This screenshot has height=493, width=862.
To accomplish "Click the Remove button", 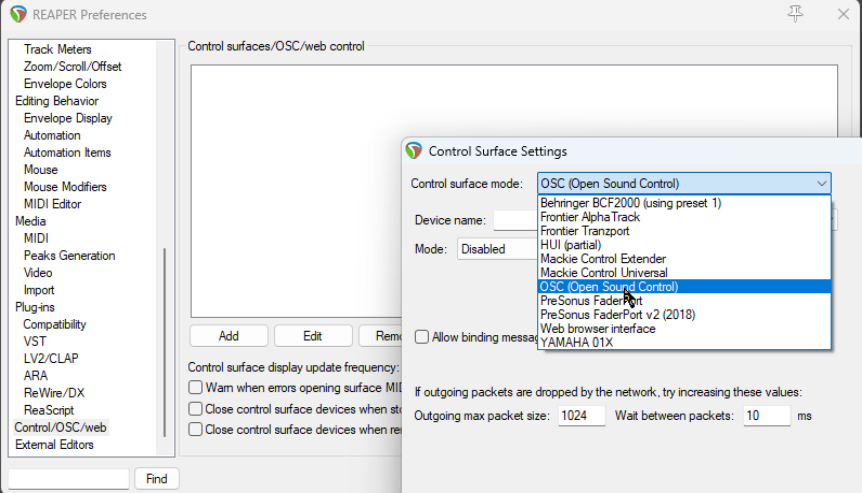I will point(381,336).
